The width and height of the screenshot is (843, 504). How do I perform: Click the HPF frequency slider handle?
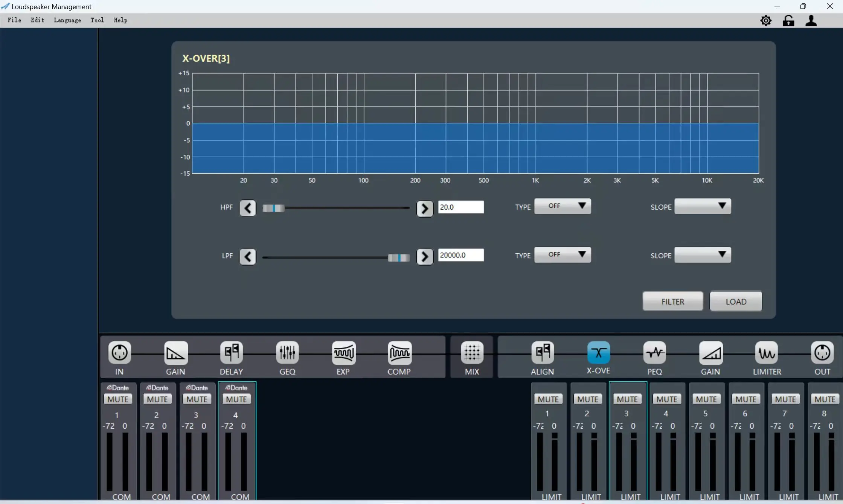coord(273,208)
